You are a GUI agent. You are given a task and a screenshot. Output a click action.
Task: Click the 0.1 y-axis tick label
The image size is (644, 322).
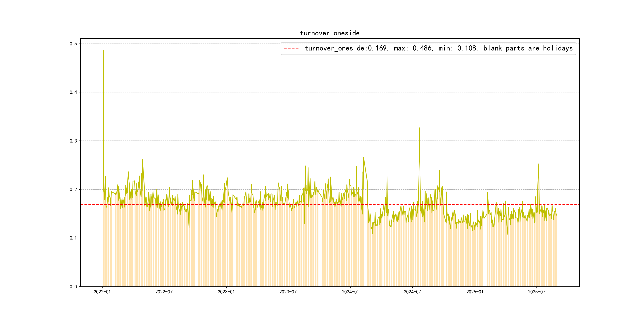coord(73,238)
